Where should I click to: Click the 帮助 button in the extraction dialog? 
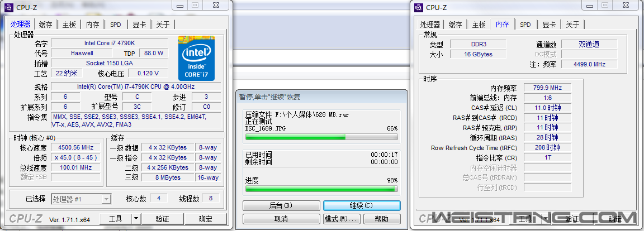point(382,219)
